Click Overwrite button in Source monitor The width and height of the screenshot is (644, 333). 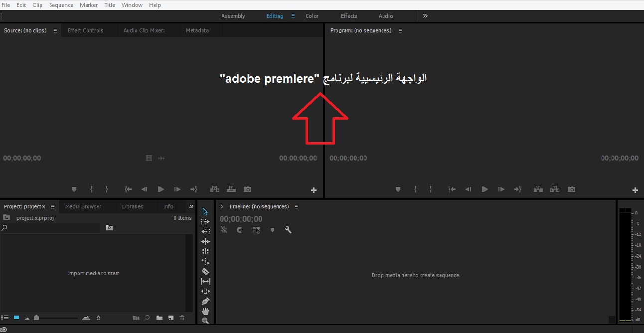[231, 189]
